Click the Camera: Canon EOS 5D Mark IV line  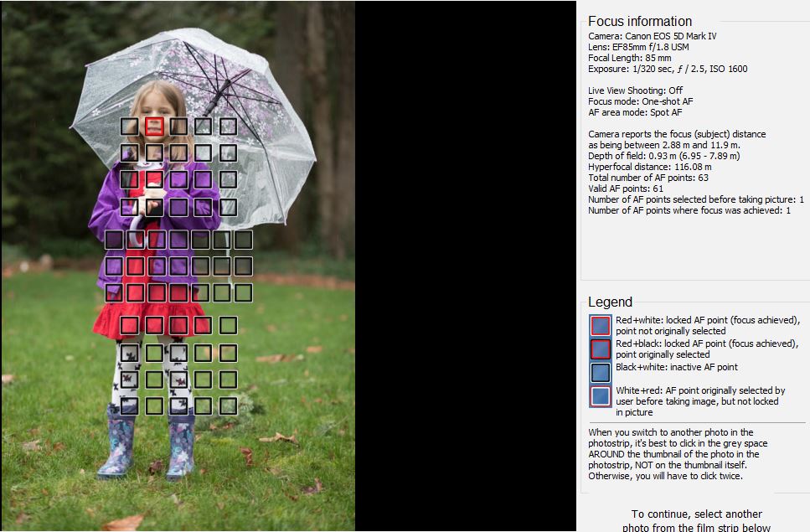pyautogui.click(x=652, y=36)
